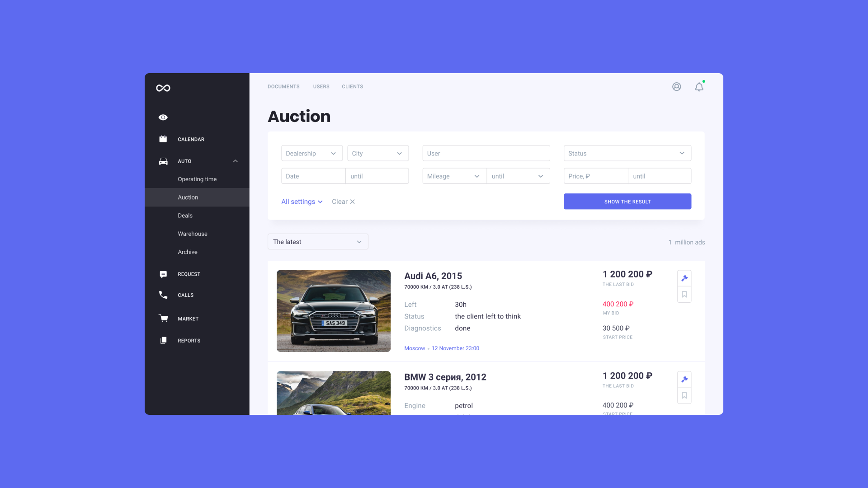This screenshot has width=868, height=488.
Task: Select the Deals menu item
Action: coord(185,215)
